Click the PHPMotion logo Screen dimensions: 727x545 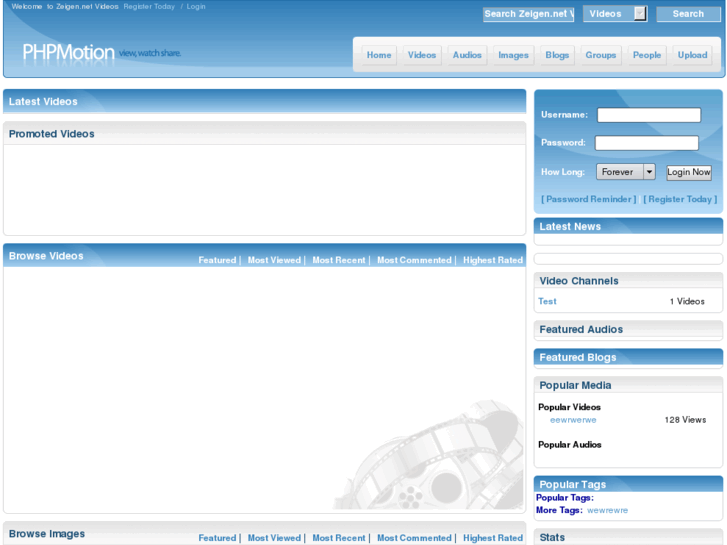click(68, 52)
